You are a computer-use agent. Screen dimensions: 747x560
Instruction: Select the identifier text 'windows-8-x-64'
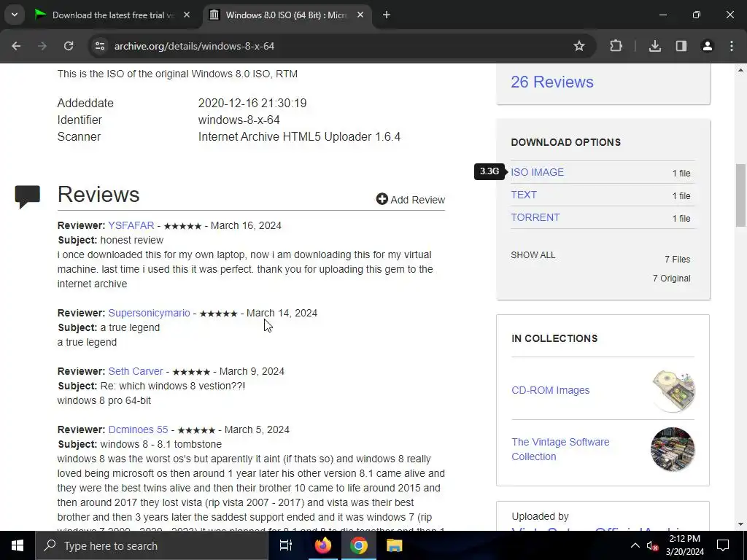point(239,120)
